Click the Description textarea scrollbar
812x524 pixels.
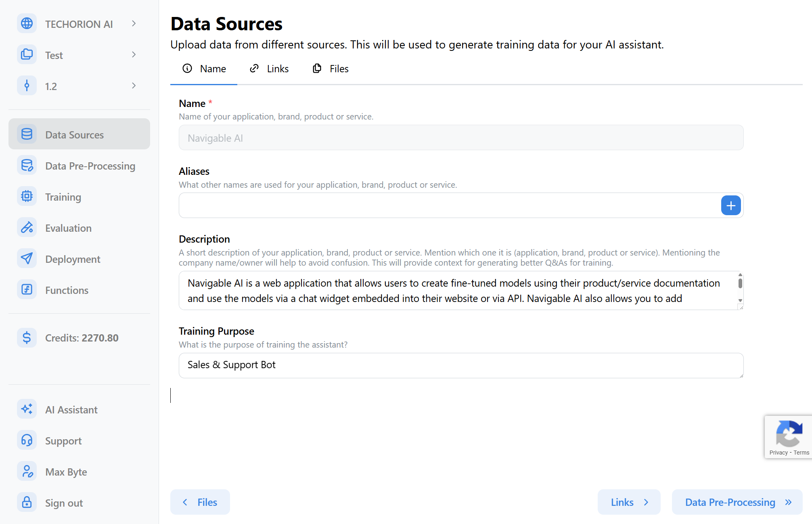point(740,288)
